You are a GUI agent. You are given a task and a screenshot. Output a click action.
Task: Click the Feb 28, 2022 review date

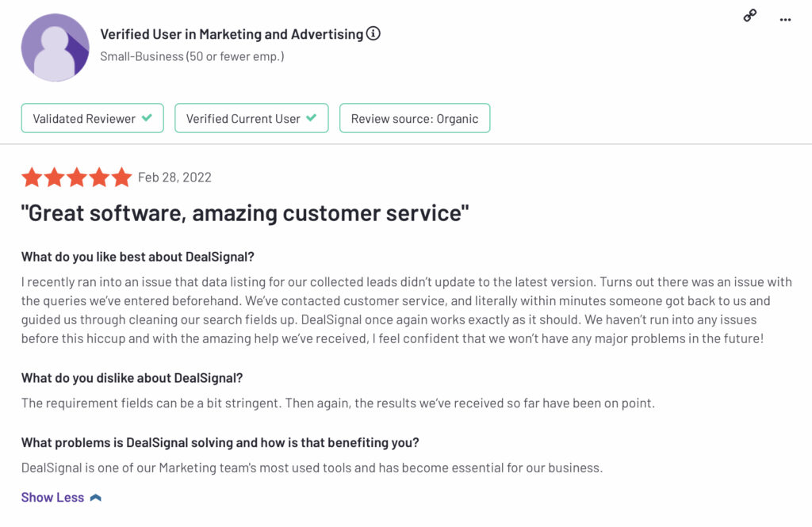coord(174,178)
